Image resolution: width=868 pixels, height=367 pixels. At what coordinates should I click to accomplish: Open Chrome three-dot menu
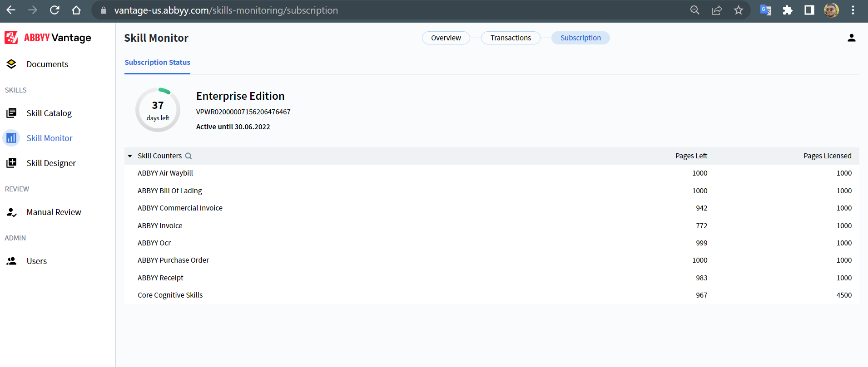point(853,10)
